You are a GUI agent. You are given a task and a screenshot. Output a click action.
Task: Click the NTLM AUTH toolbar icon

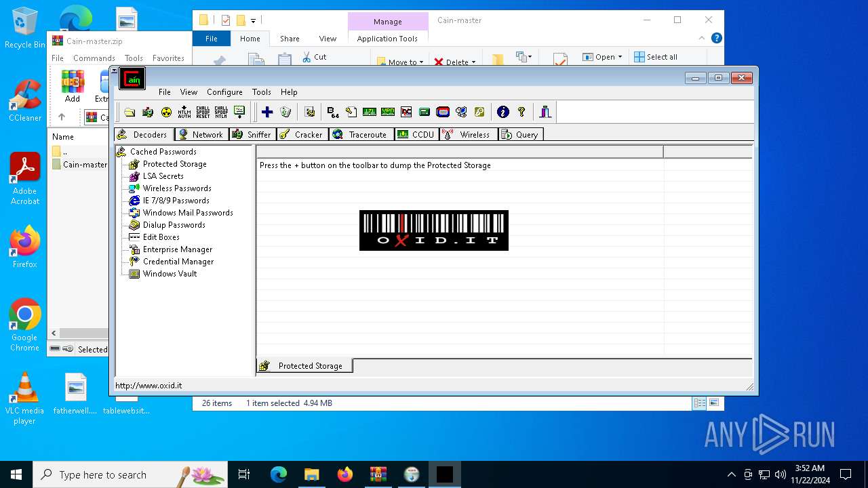coord(184,113)
